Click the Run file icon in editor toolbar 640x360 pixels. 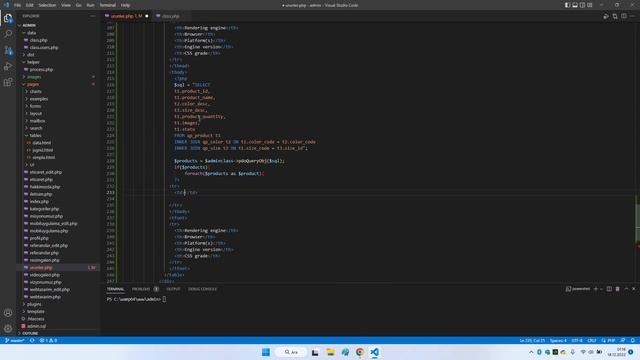(606, 16)
